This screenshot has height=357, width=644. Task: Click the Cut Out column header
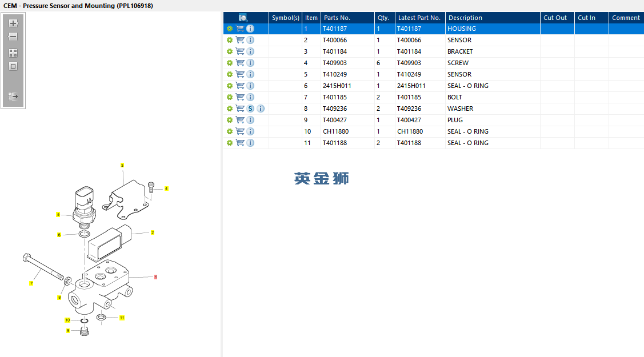click(x=557, y=18)
